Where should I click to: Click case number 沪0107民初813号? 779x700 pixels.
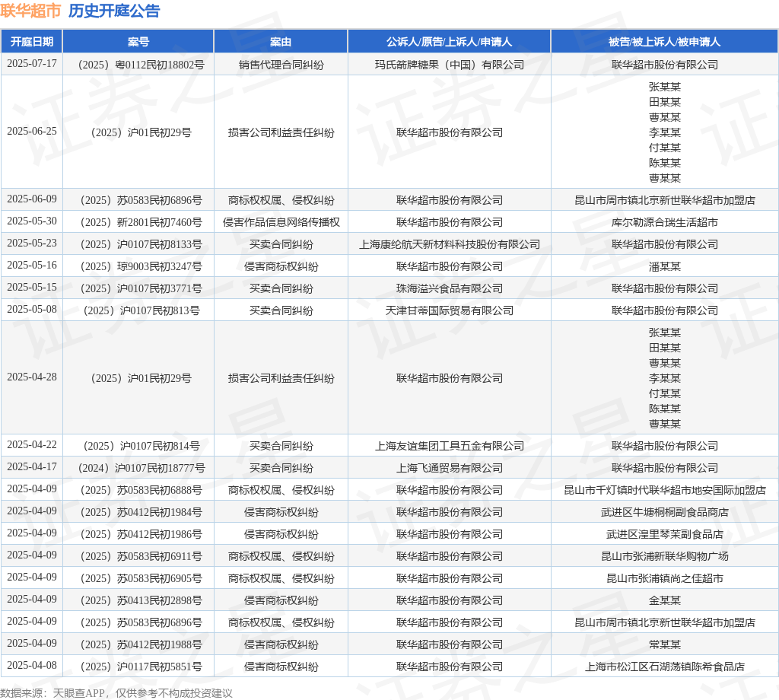click(x=141, y=311)
